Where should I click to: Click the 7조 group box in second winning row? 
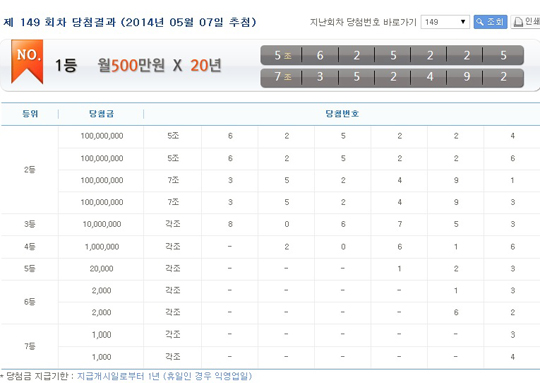pos(282,76)
